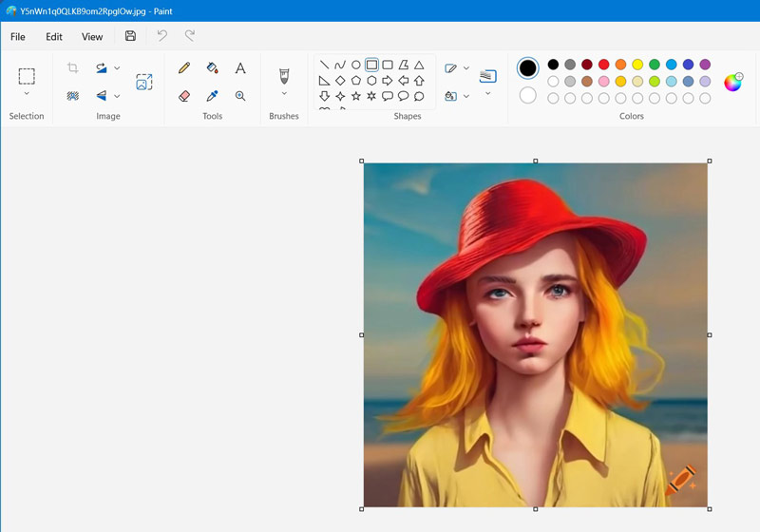This screenshot has width=760, height=532.
Task: Select the Magnifier tool
Action: tap(240, 96)
